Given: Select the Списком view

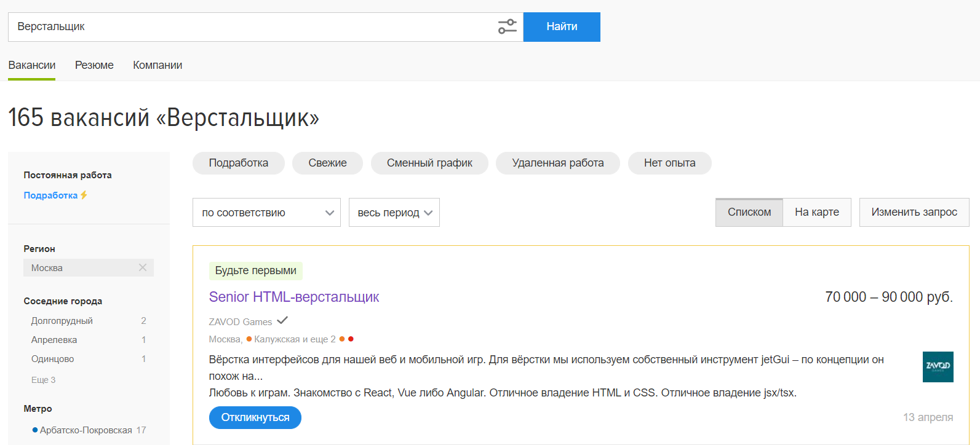Looking at the screenshot, I should [x=749, y=212].
